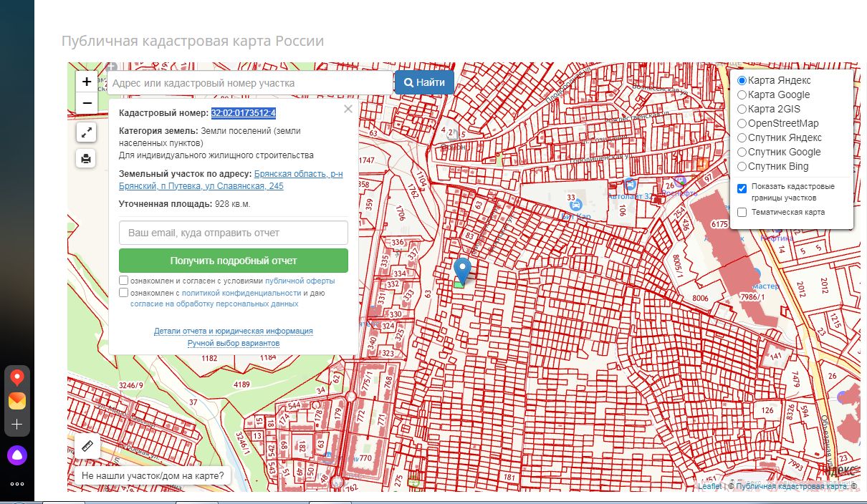Focus the email input field for report
The height and width of the screenshot is (504, 867).
tap(234, 233)
